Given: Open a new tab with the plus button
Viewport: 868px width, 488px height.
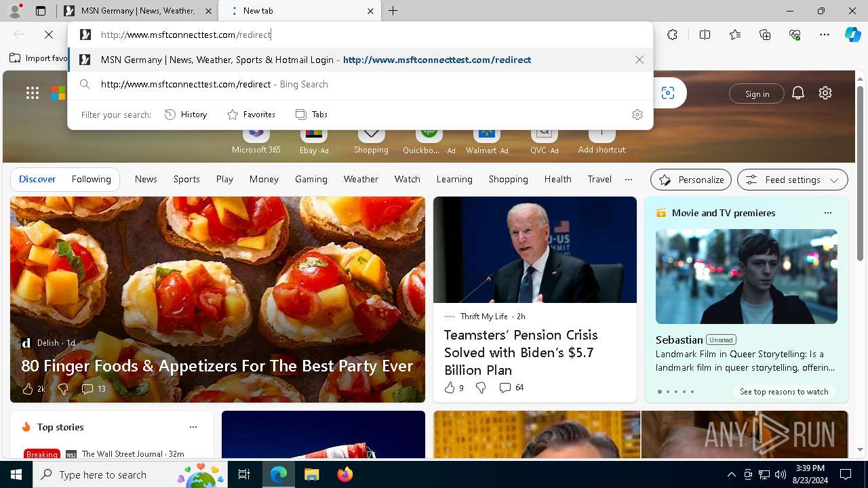Looking at the screenshot, I should (393, 11).
